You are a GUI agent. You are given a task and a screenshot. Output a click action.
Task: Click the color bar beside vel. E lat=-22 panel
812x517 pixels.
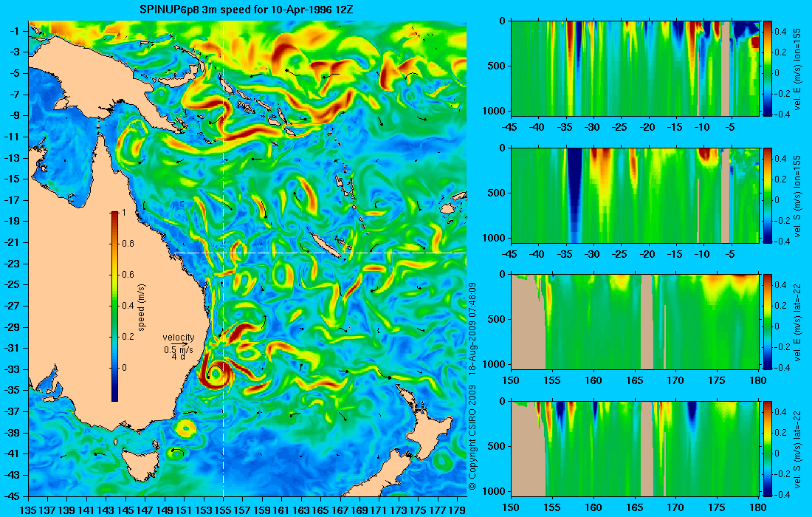coord(767,322)
